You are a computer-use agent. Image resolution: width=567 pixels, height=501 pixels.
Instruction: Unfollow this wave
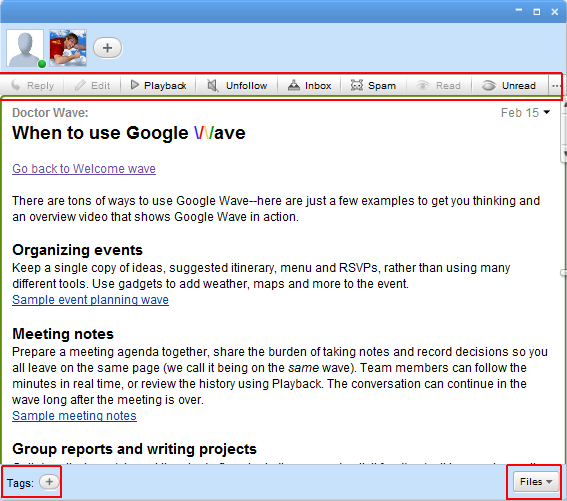237,86
